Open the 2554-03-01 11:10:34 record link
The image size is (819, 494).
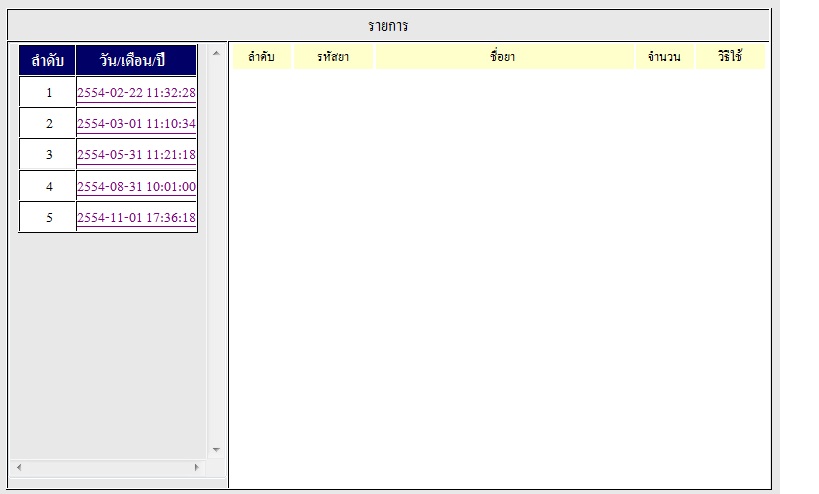click(136, 124)
